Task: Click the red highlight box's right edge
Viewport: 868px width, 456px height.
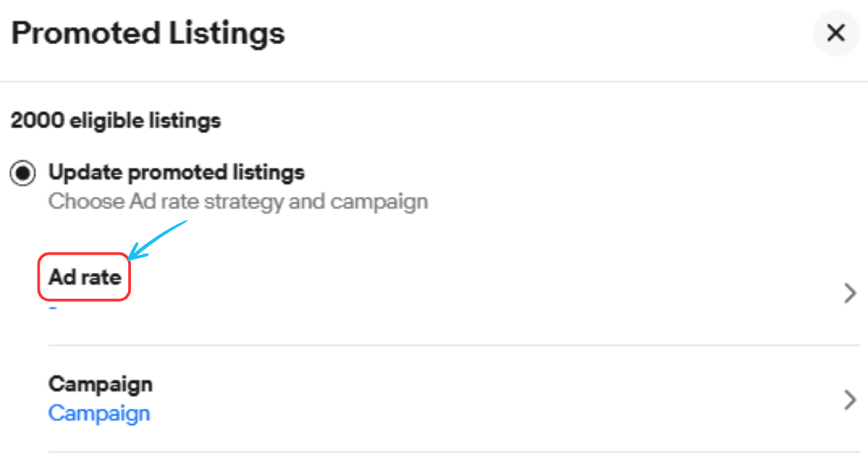Action: click(129, 277)
